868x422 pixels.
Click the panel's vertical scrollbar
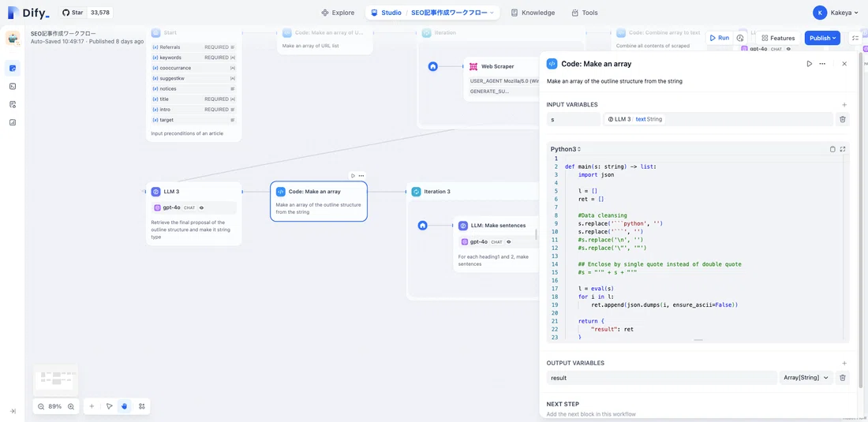[x=859, y=221]
